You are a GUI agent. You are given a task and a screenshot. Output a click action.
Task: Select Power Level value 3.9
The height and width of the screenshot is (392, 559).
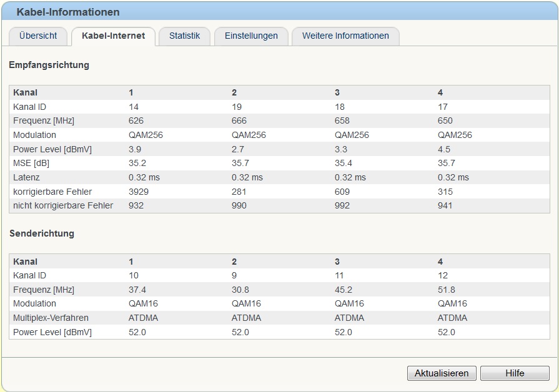[135, 149]
